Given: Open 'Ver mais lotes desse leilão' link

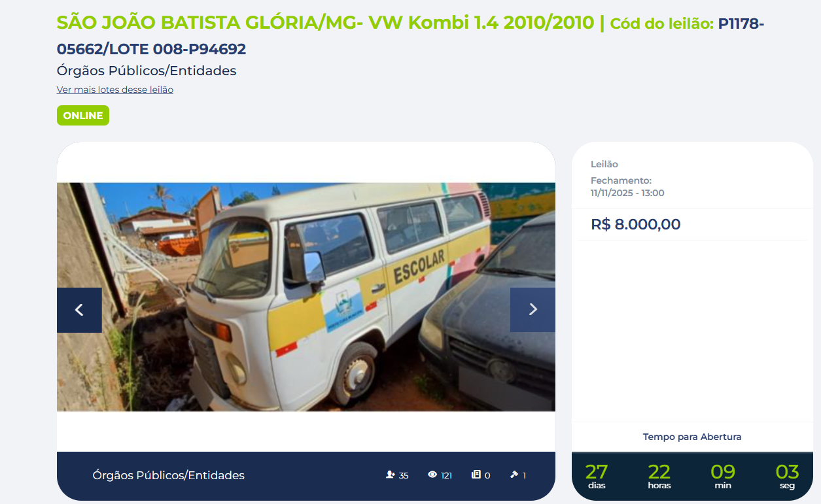Looking at the screenshot, I should 115,90.
